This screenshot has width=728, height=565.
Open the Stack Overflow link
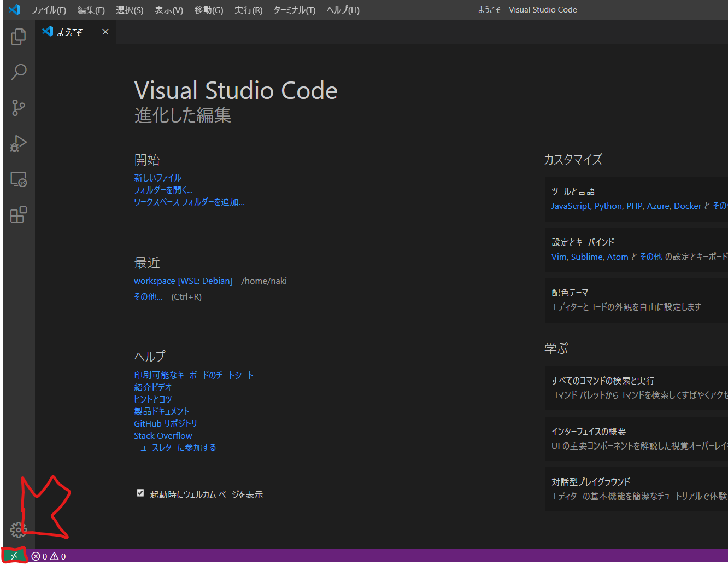[163, 436]
